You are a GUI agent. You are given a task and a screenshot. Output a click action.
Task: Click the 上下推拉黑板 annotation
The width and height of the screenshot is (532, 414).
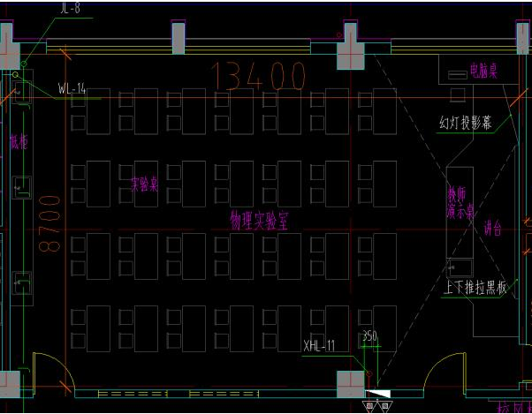pos(476,287)
